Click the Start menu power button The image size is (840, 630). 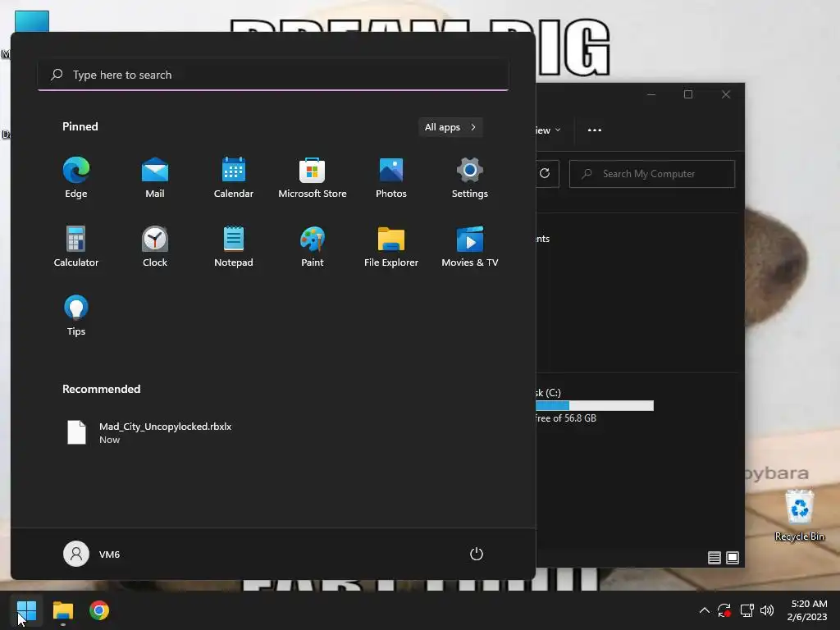point(477,554)
